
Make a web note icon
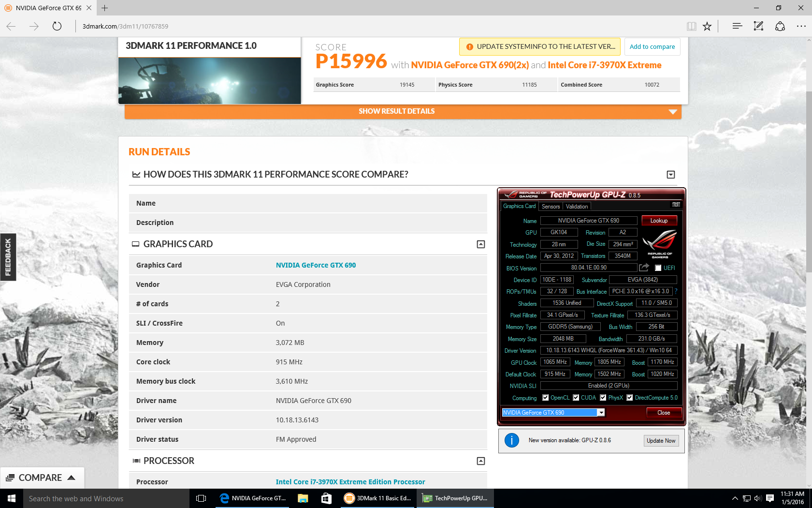pyautogui.click(x=758, y=26)
